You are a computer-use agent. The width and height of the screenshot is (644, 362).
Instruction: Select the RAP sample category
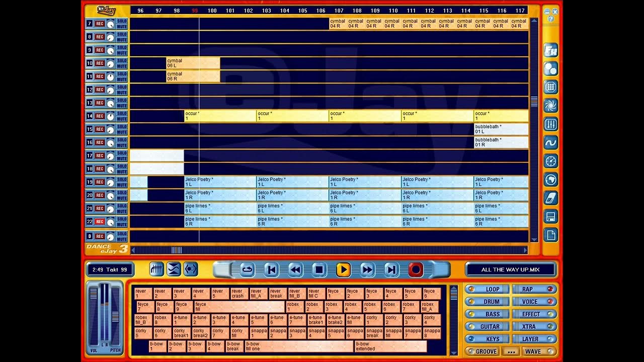[x=534, y=289]
